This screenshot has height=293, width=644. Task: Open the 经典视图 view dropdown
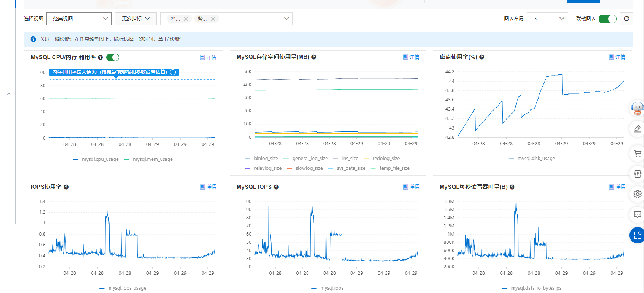(x=79, y=19)
